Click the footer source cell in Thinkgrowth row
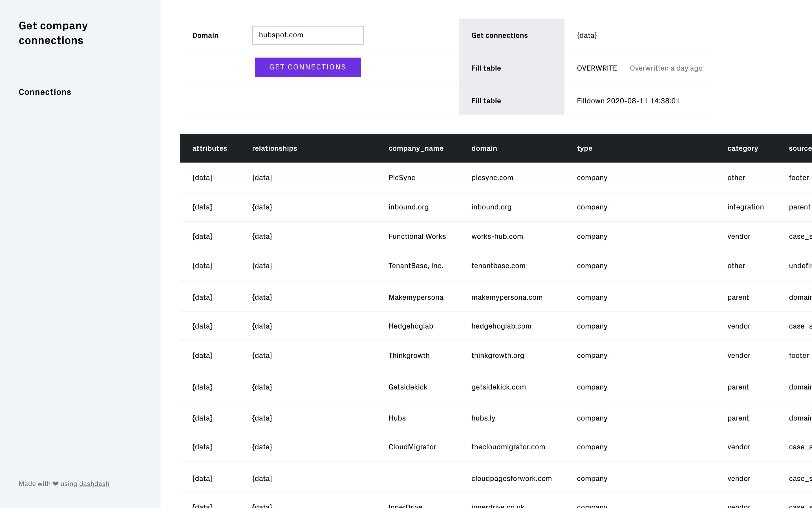The image size is (812, 508). tap(798, 356)
